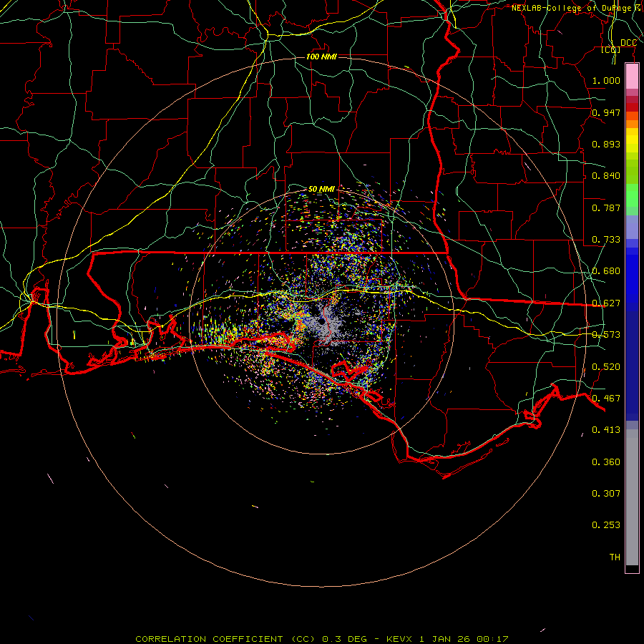Select the 0.307 scale value
Viewport: 644px width, 644px height.
[x=606, y=494]
